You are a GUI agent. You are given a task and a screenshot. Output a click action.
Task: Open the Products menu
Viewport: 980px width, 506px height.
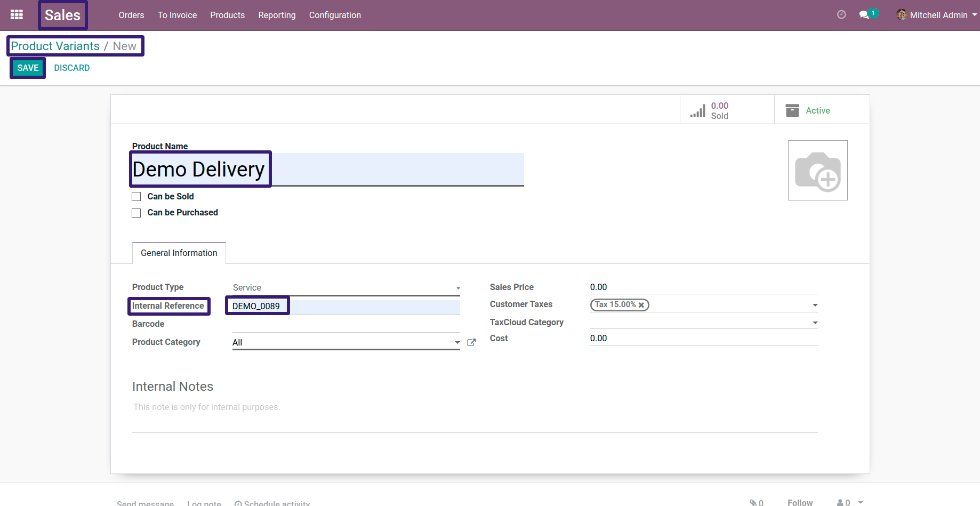[x=227, y=15]
